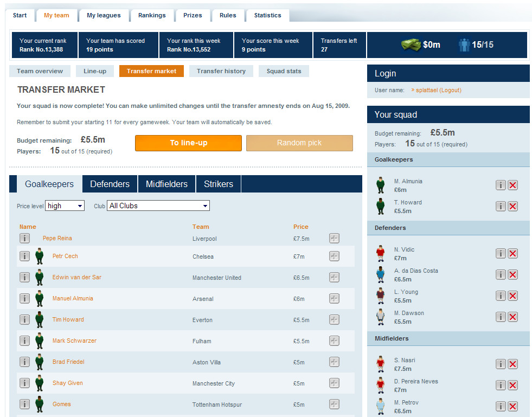Open the My leagues tab

pyautogui.click(x=104, y=15)
